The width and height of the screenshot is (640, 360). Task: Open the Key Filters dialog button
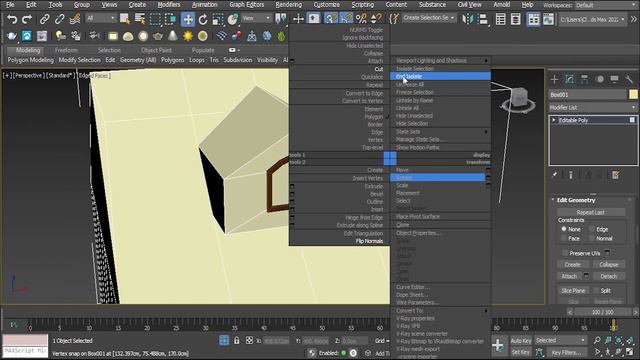(567, 352)
